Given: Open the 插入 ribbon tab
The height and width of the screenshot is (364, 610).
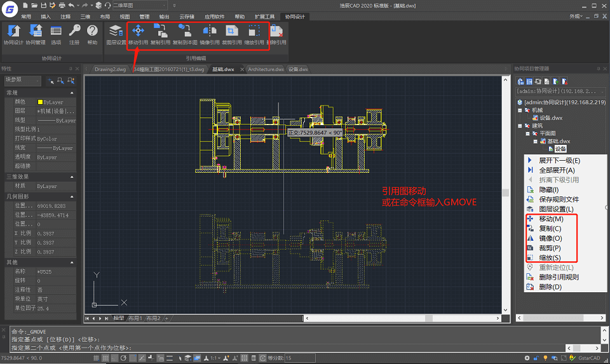Looking at the screenshot, I should (x=46, y=17).
